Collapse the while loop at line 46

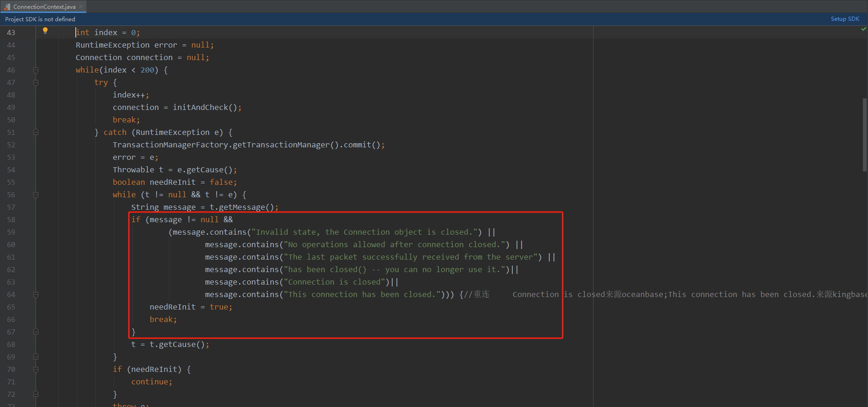(36, 70)
